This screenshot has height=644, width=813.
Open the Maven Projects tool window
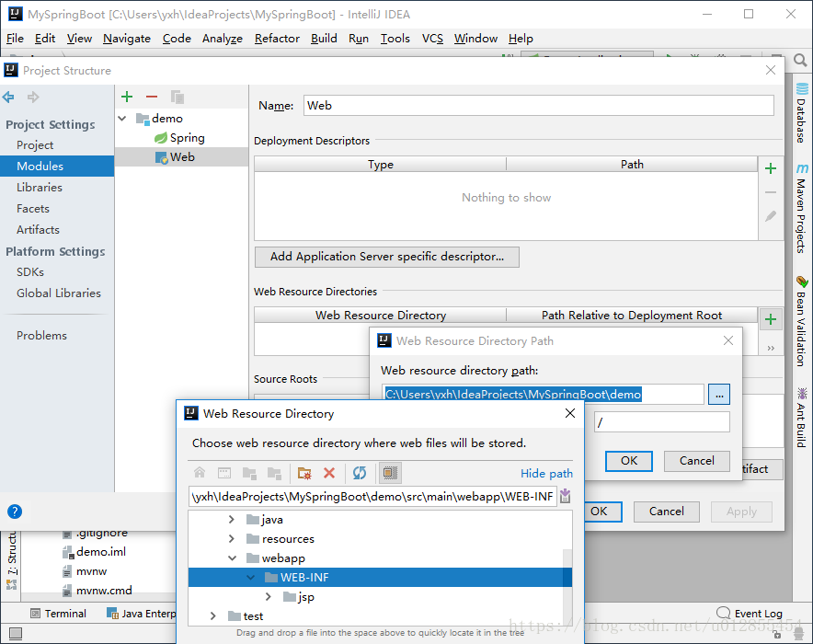(802, 209)
